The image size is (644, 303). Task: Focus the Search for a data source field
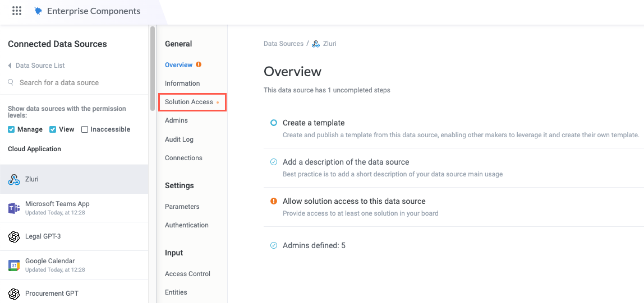coord(59,83)
